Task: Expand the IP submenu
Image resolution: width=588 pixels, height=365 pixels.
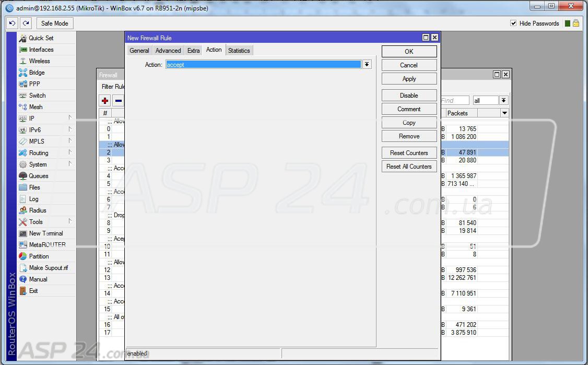Action: coord(32,119)
